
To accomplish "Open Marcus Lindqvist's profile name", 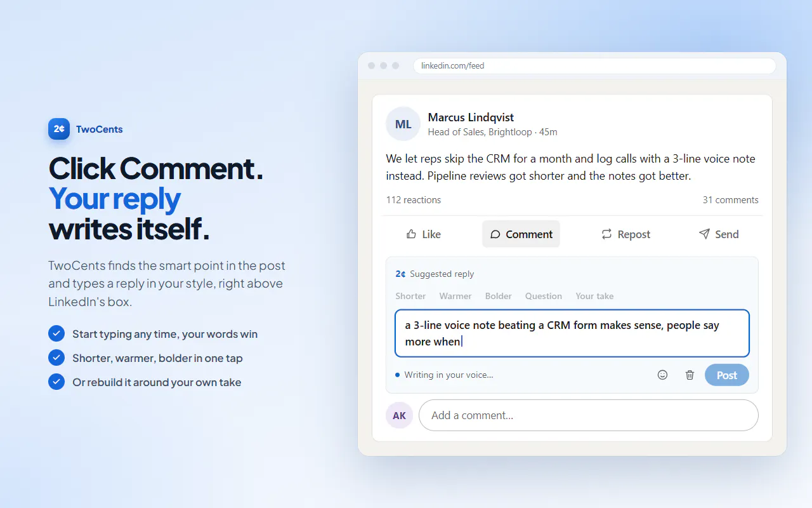I will click(x=471, y=117).
